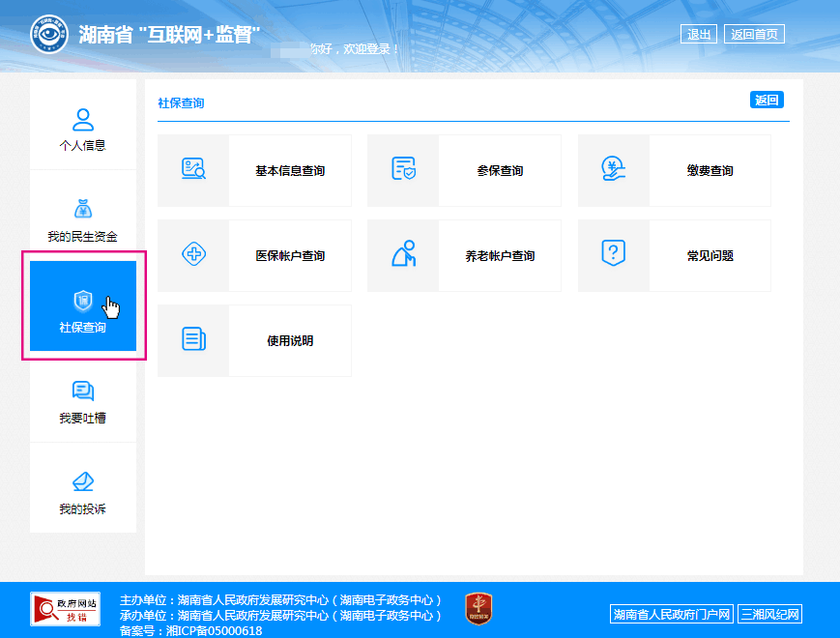Click the 使用说明 document icon
840x638 pixels.
(x=193, y=340)
